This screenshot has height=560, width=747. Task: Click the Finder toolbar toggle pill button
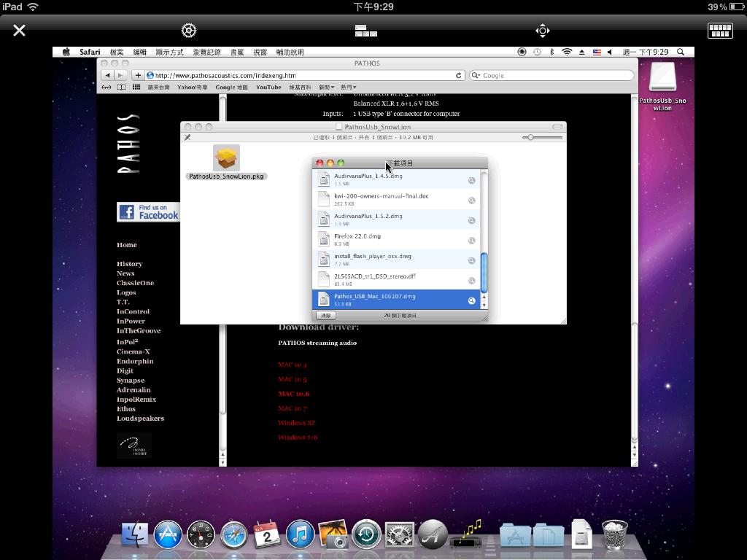[x=557, y=127]
